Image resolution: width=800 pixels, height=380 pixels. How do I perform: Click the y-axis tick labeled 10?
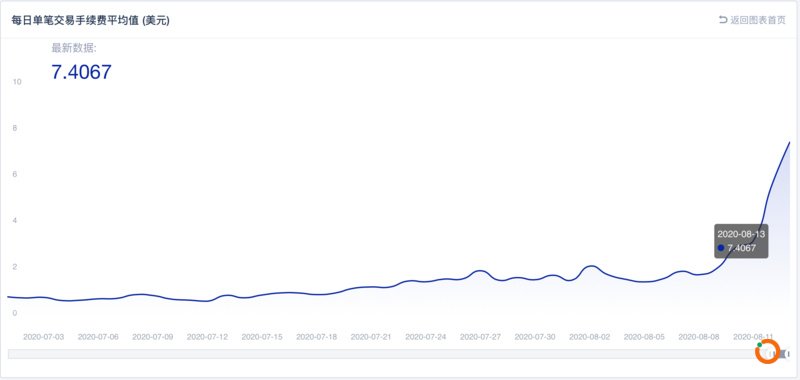tap(16, 82)
